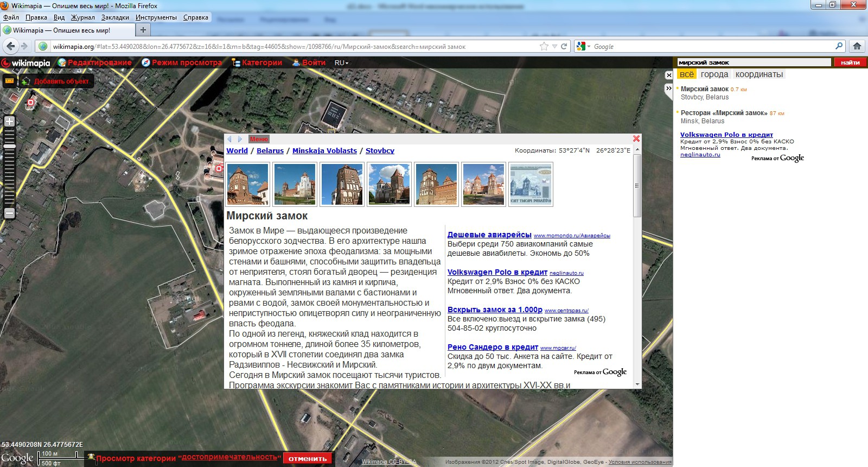Select the координаты search tab

click(x=759, y=74)
